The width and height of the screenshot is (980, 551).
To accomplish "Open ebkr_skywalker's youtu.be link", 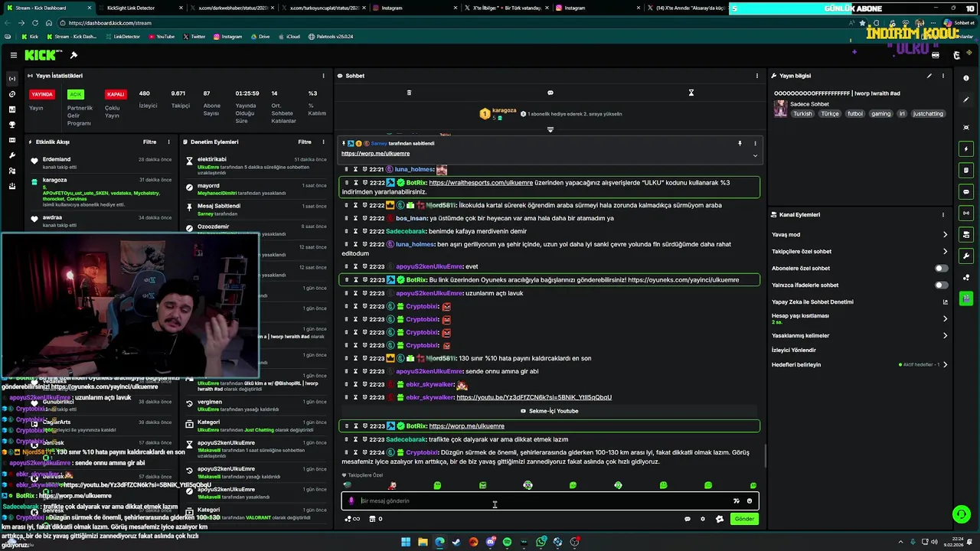I will coord(534,397).
